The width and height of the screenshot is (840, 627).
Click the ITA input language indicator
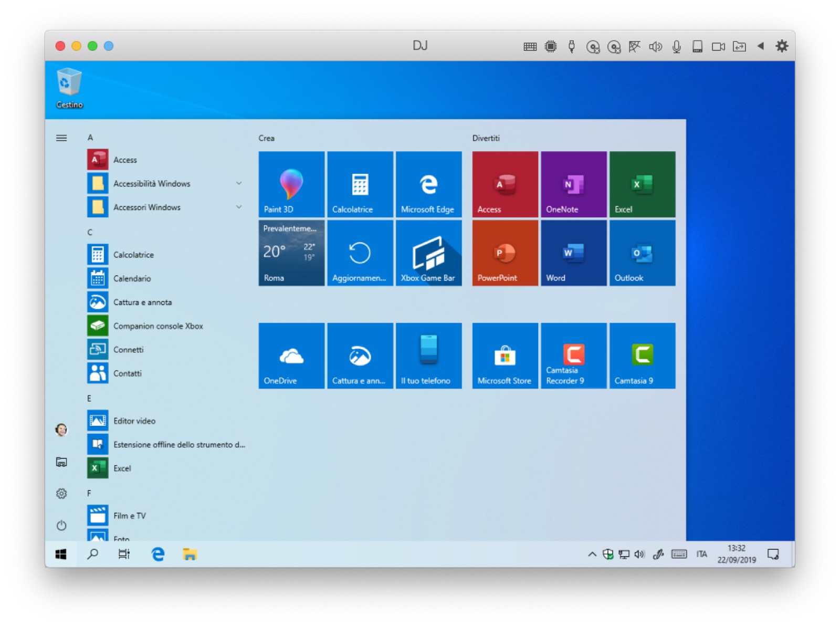point(702,554)
